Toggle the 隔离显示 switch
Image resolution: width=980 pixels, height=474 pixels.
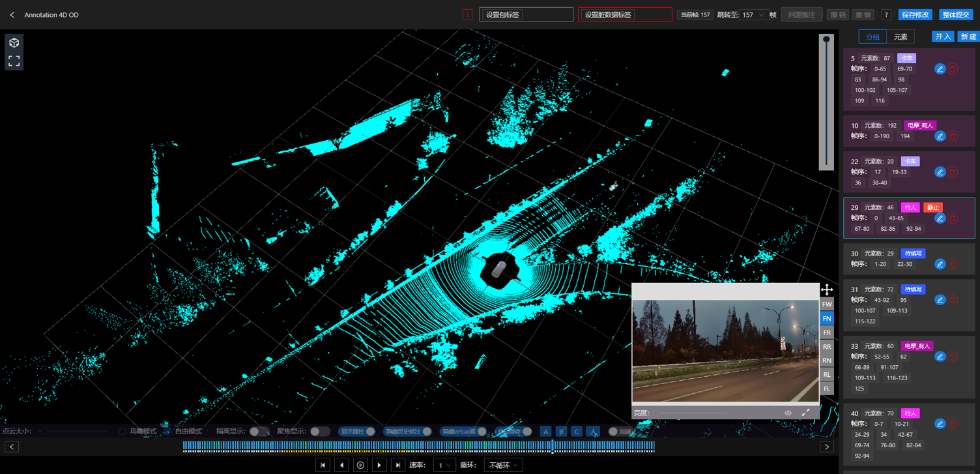coord(258,432)
